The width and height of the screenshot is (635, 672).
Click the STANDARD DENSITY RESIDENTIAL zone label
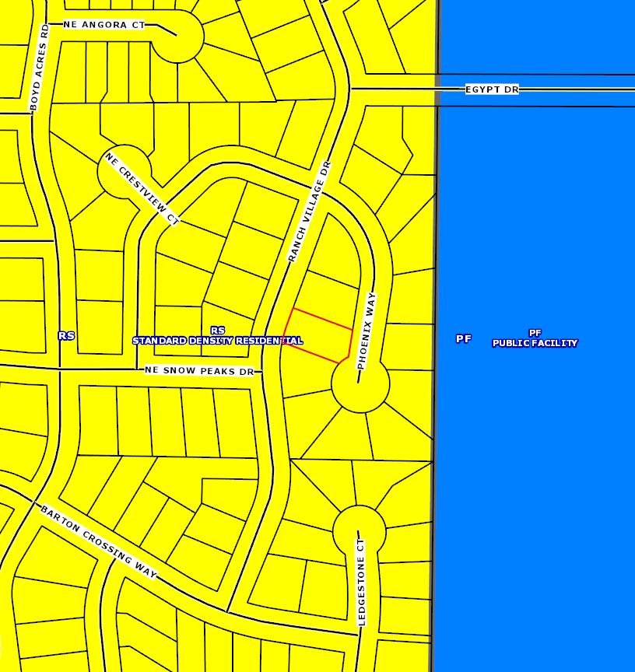218,341
